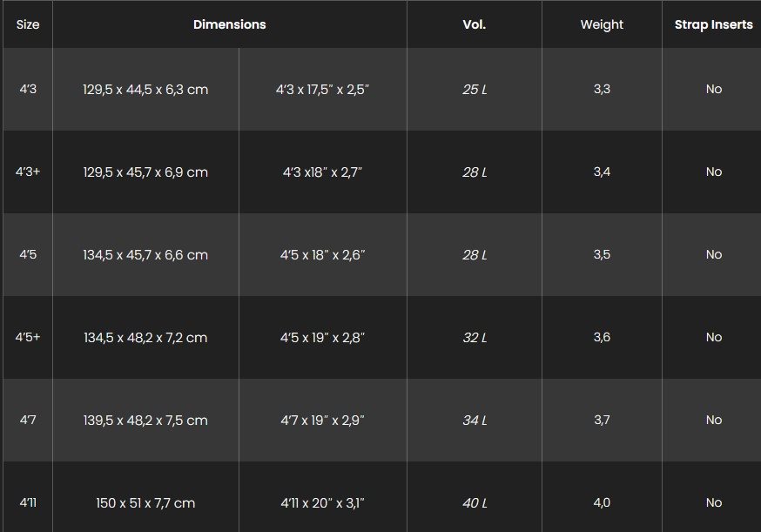
Task: Click the Strap Inserts column header
Action: (x=713, y=24)
